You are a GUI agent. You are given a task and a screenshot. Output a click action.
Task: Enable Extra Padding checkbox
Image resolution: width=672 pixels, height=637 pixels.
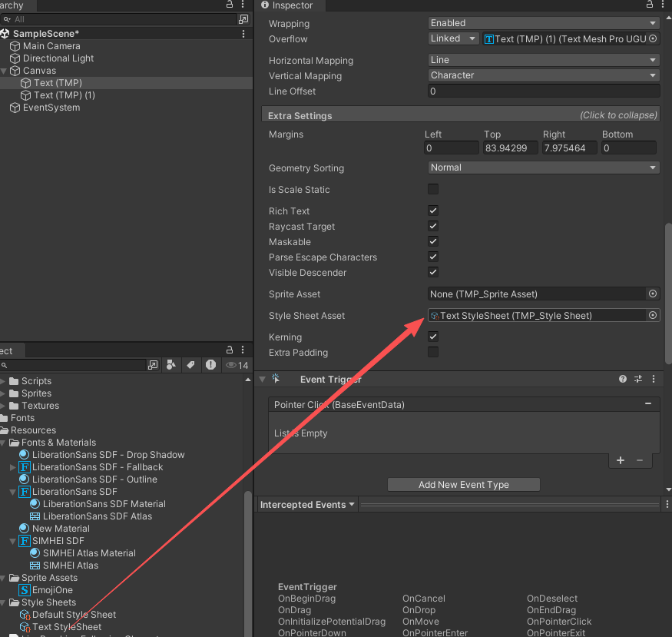point(433,352)
